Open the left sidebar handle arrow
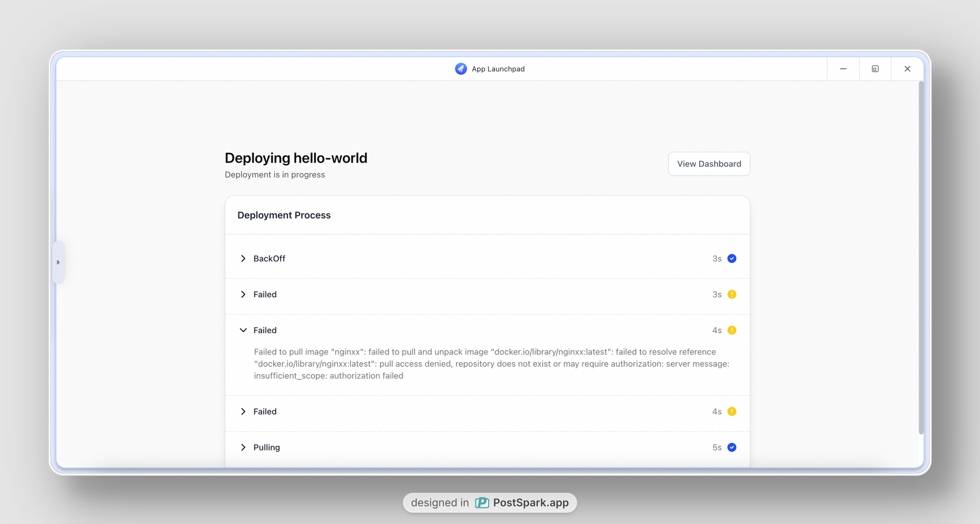Screen dimensions: 980x524 [x=58, y=262]
